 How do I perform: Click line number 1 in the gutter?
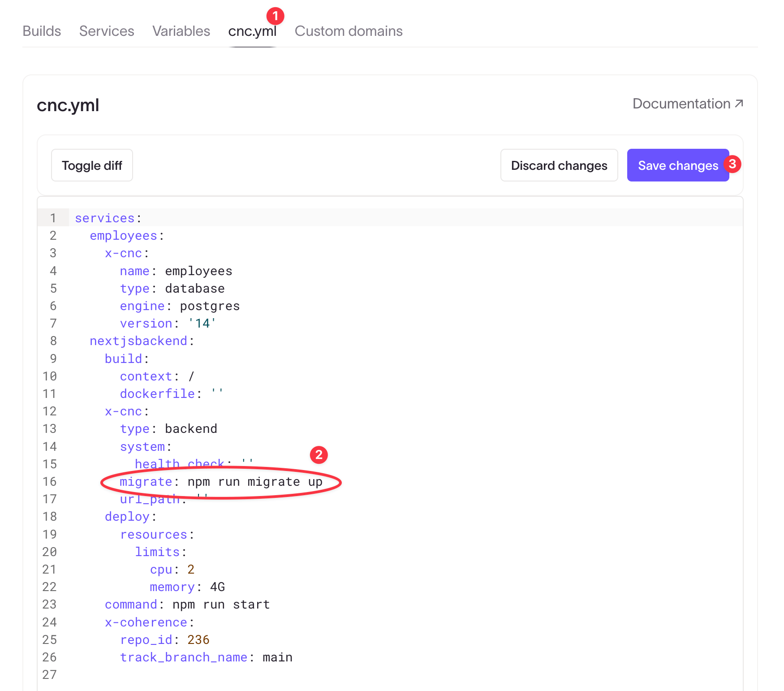click(53, 218)
